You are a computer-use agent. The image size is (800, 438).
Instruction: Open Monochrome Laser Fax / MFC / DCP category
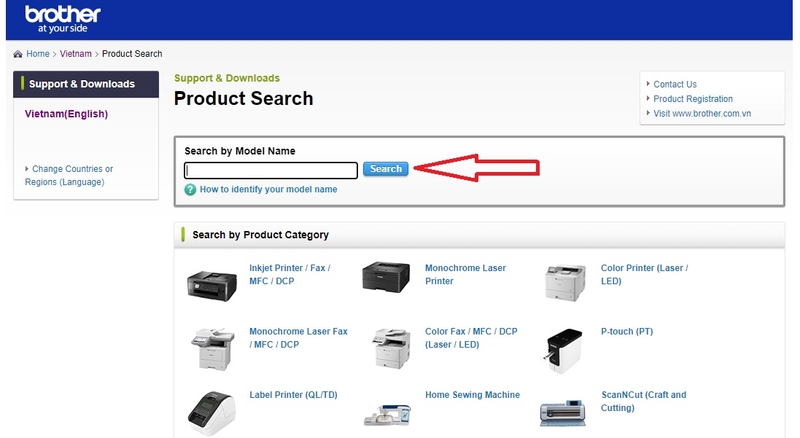(298, 338)
